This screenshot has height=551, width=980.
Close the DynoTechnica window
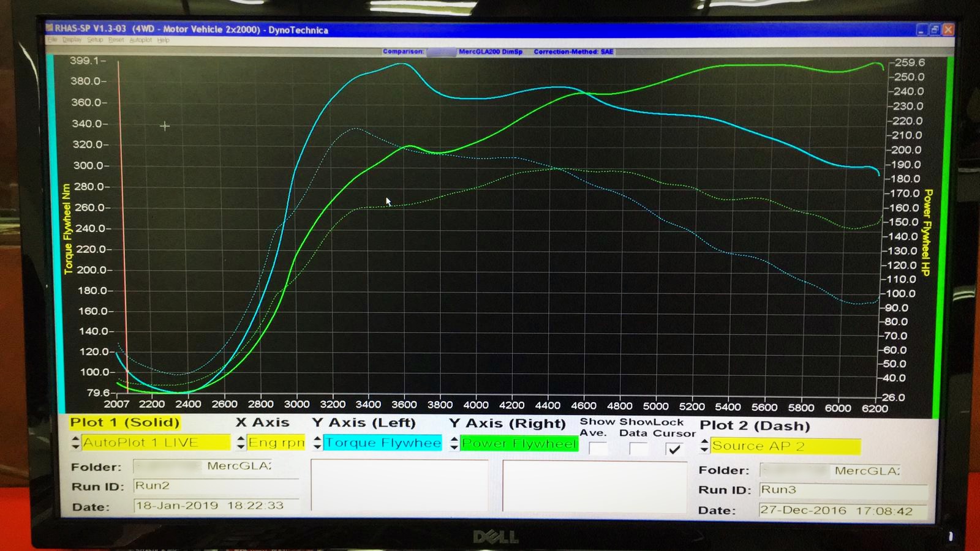tap(948, 29)
